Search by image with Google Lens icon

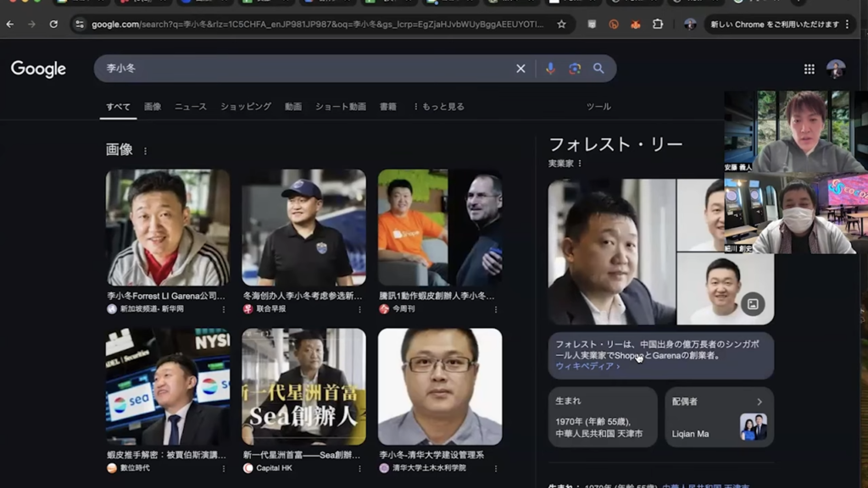[575, 69]
